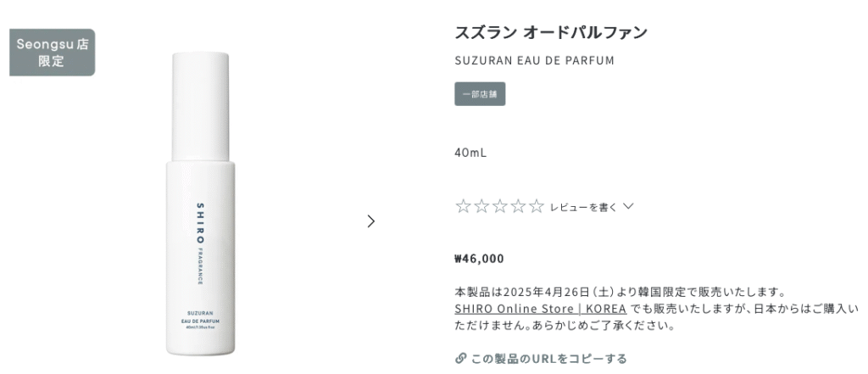Open the SHIRO Online Store | KOREA link
Viewport: 868px width, 374px height.
(x=540, y=309)
